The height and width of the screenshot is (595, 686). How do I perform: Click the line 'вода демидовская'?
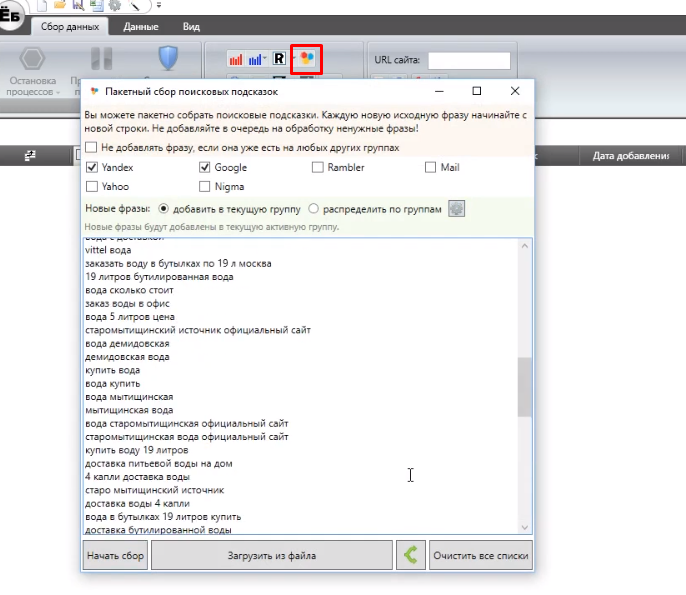[x=127, y=343]
